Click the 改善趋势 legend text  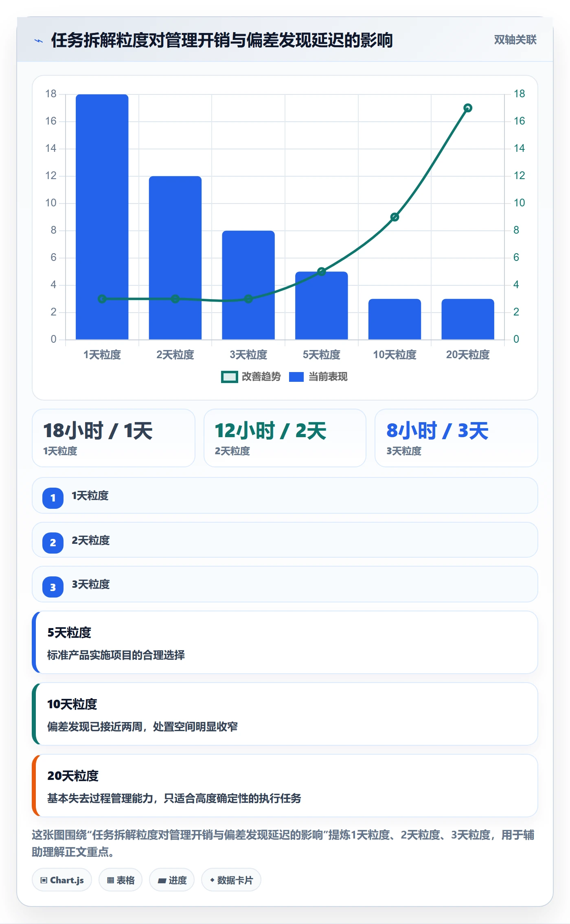(261, 377)
